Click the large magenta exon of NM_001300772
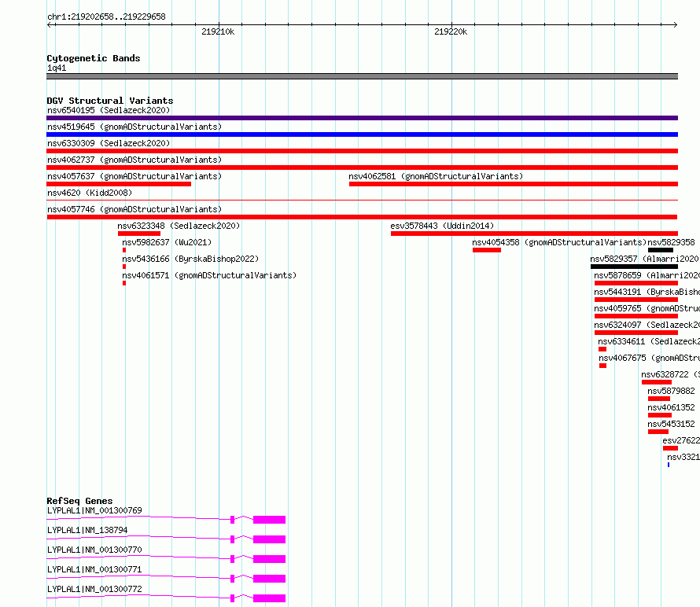The width and height of the screenshot is (700, 607). (269, 598)
